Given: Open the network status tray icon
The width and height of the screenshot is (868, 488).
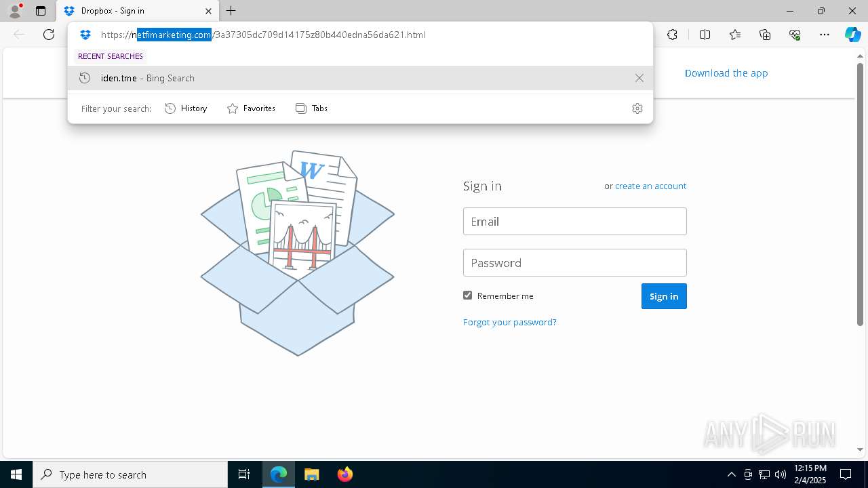Looking at the screenshot, I should pos(764,474).
